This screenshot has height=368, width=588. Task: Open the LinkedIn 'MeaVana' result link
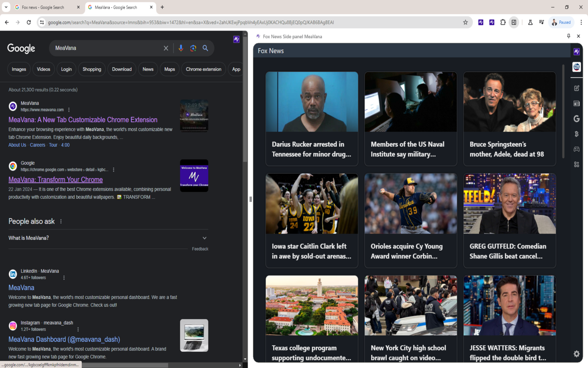(x=21, y=287)
